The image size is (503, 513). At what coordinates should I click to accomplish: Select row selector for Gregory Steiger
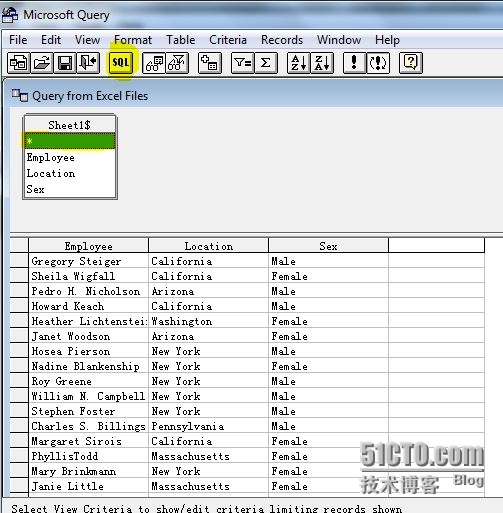pyautogui.click(x=19, y=261)
